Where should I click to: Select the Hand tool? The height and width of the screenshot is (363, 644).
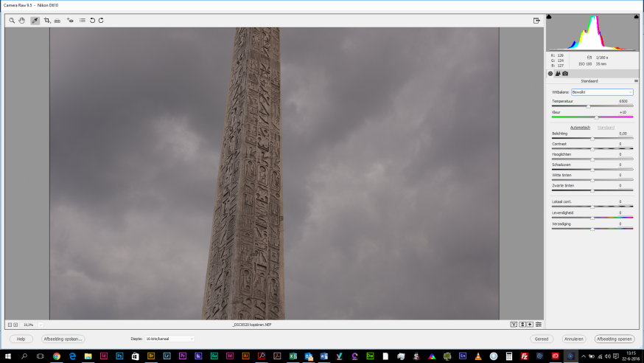pos(22,21)
